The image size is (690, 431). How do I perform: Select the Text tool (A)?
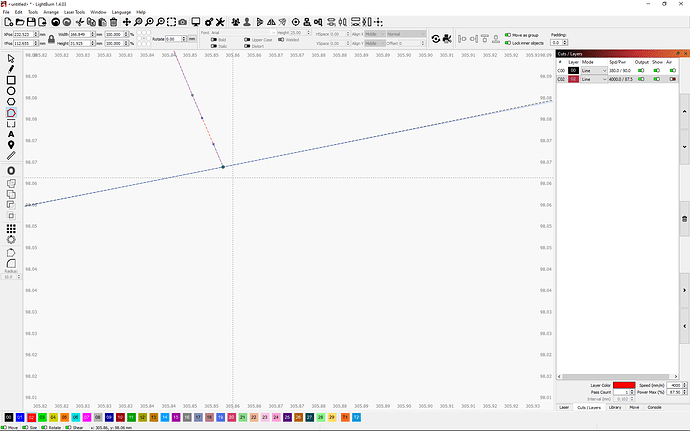click(x=11, y=134)
